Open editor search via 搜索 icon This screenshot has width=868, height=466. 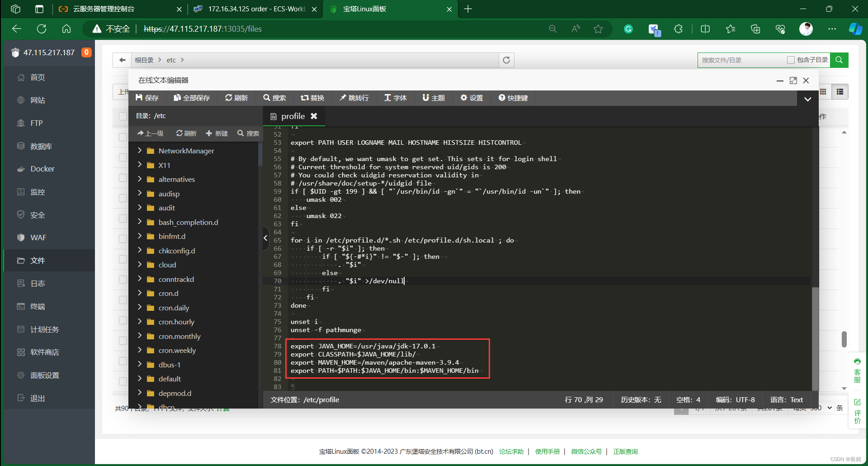[x=274, y=98]
